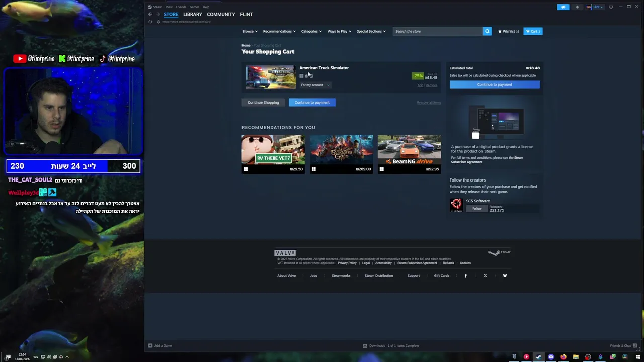The image size is (644, 362).
Task: Switch to Big Picture mode via monitor icon
Action: click(611, 7)
